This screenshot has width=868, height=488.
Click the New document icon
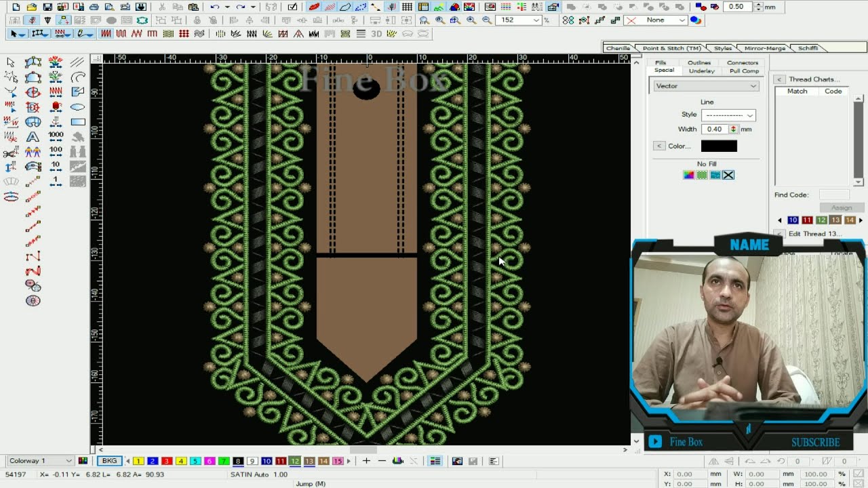pos(16,7)
